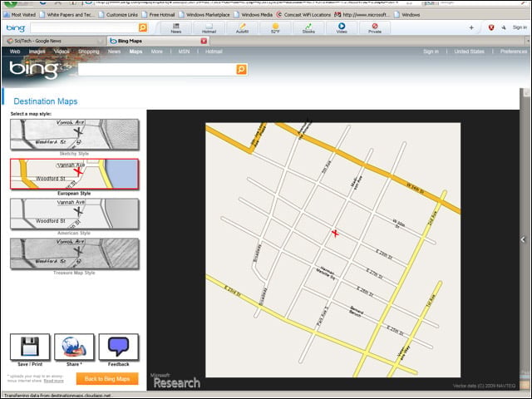Viewport: 532px width, 399px height.
Task: Click the Private browsing toolbar icon
Action: click(x=375, y=28)
